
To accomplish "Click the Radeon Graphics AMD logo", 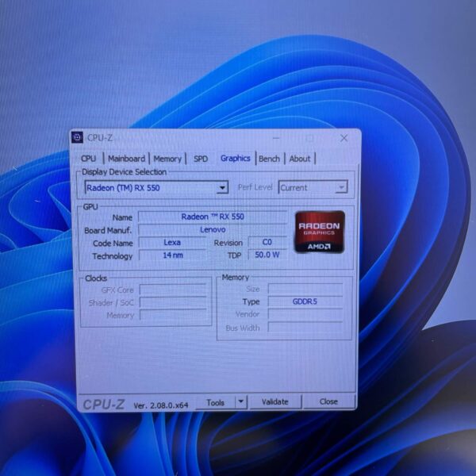I will tap(320, 232).
